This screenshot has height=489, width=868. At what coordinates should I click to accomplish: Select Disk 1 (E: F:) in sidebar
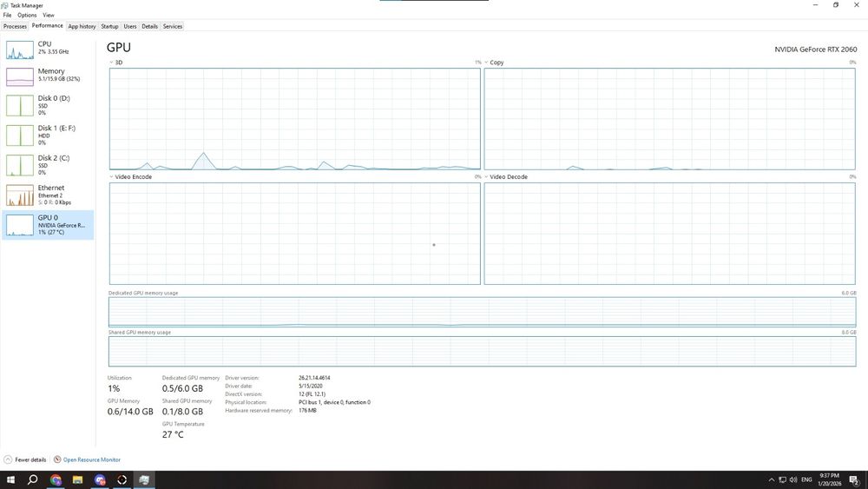(x=48, y=135)
